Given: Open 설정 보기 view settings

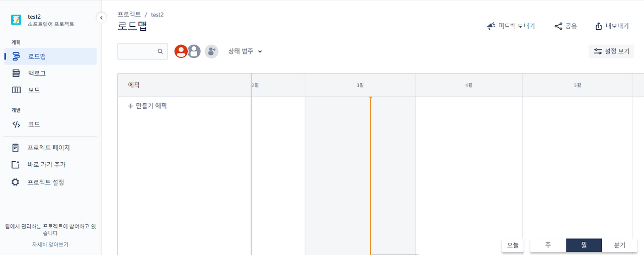Looking at the screenshot, I should point(611,51).
